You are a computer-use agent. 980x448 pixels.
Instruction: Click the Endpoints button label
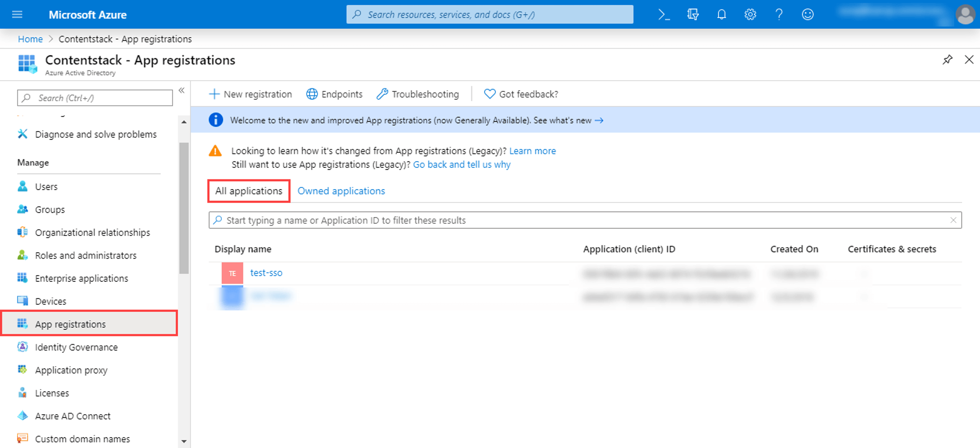click(342, 94)
